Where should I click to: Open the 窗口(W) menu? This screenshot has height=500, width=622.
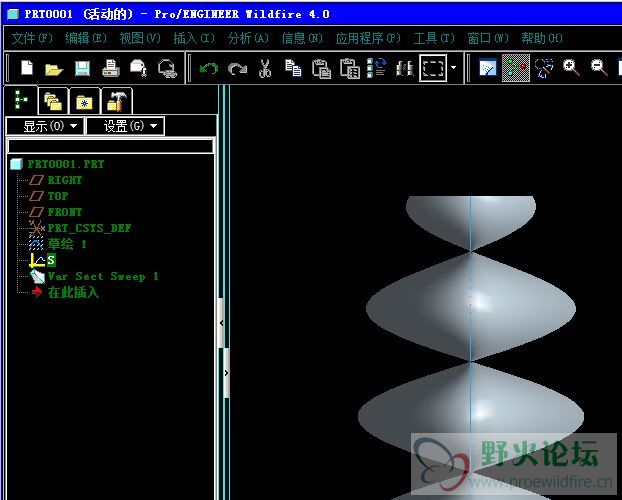tap(488, 38)
